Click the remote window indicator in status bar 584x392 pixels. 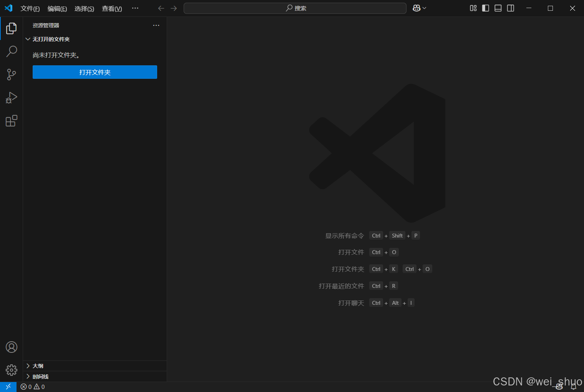coord(8,387)
